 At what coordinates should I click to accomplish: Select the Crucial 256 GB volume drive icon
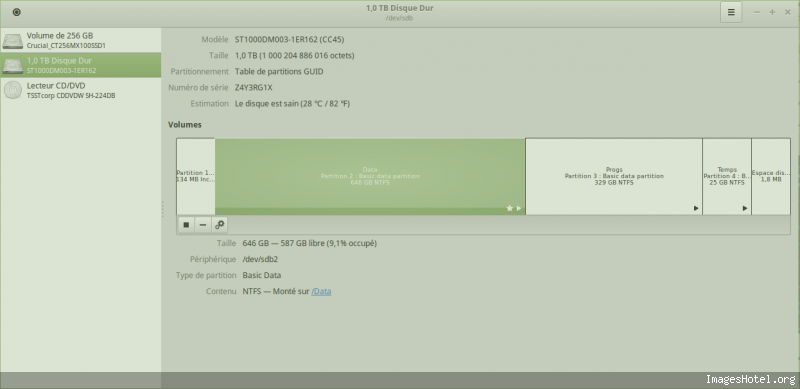tap(13, 40)
